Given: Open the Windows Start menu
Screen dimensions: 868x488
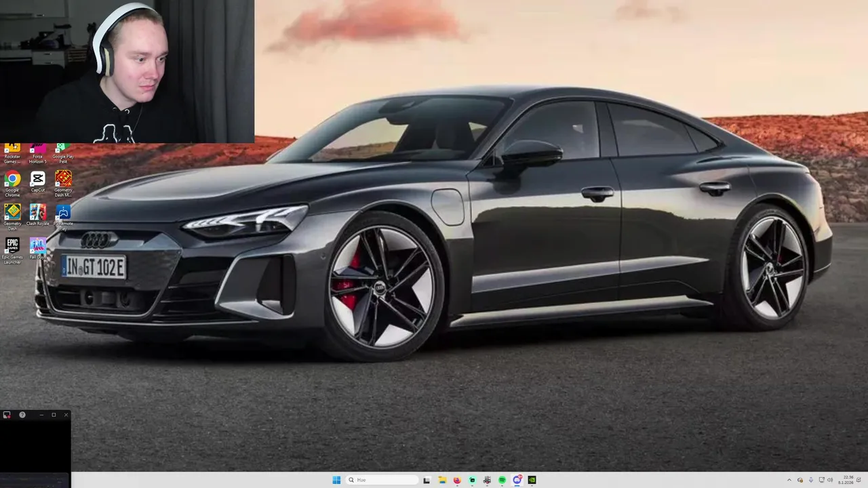Looking at the screenshot, I should pos(336,480).
